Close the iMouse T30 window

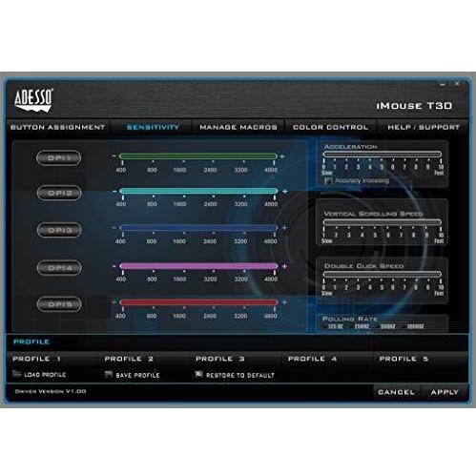(457, 84)
